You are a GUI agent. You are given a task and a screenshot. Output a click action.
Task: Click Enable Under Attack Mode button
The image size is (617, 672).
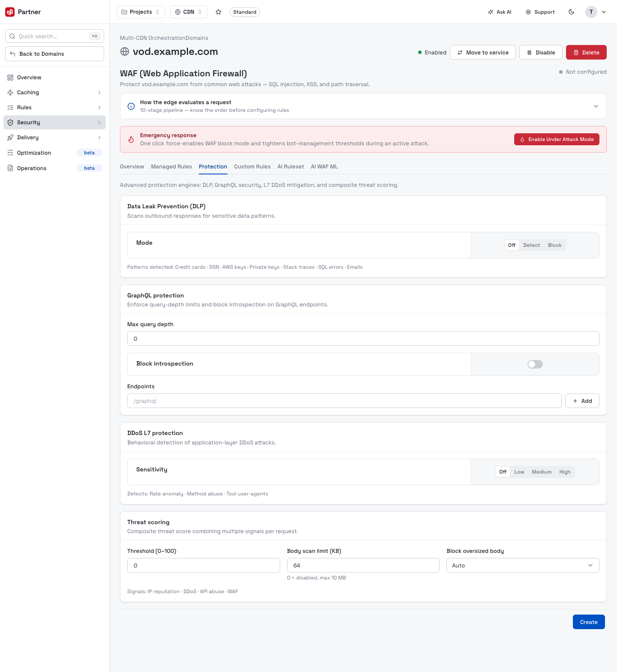coord(557,139)
